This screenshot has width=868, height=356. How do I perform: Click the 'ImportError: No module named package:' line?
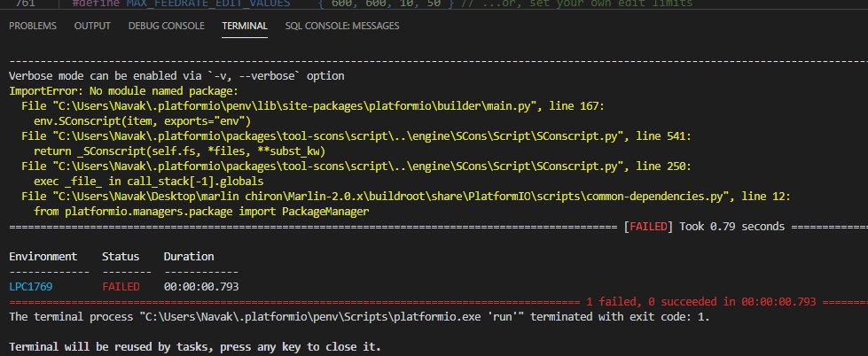pyautogui.click(x=123, y=91)
